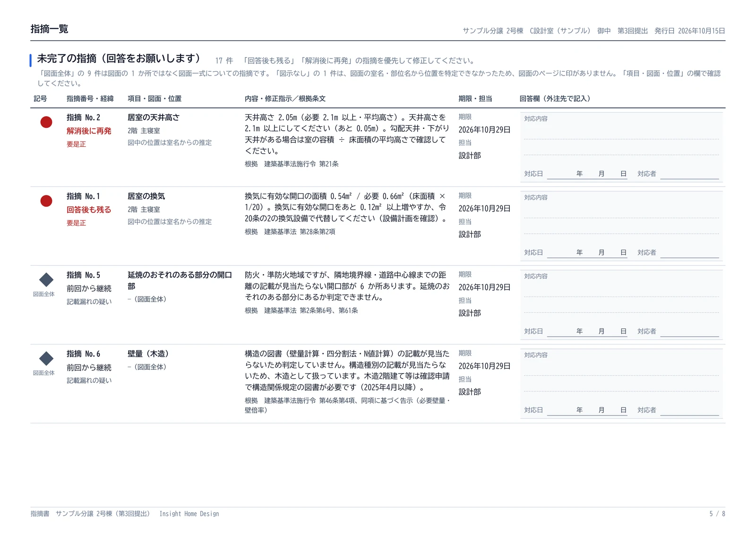Click the page number 5 / 8
The width and height of the screenshot is (756, 534).
point(717,514)
